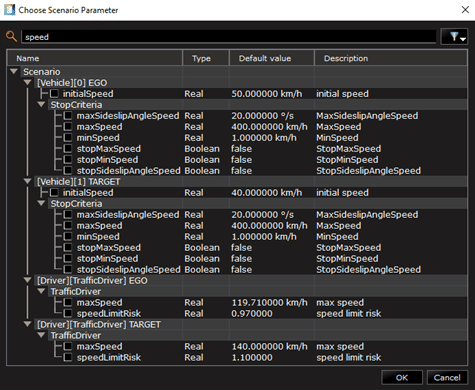
Task: Collapse TrafficDriver under Driver TARGET
Action: (41, 335)
